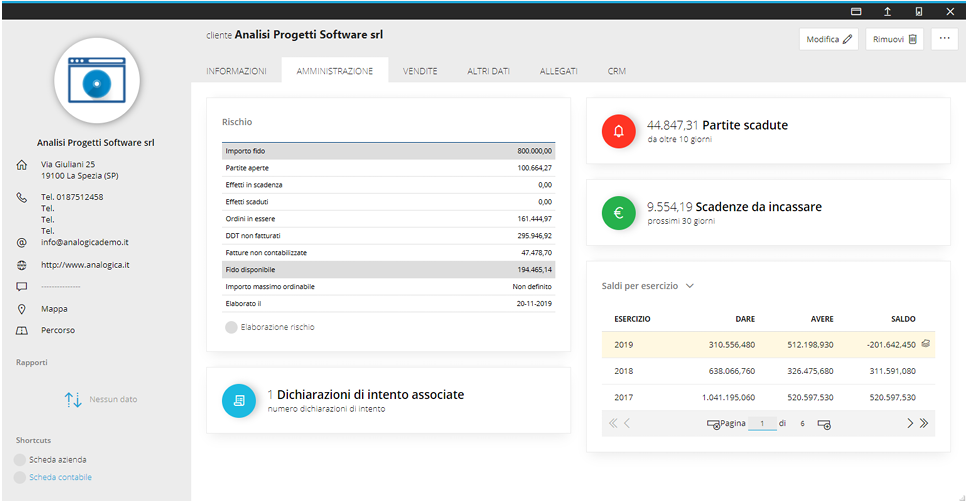Go to next page of saldi table
966x501 pixels.
click(909, 423)
